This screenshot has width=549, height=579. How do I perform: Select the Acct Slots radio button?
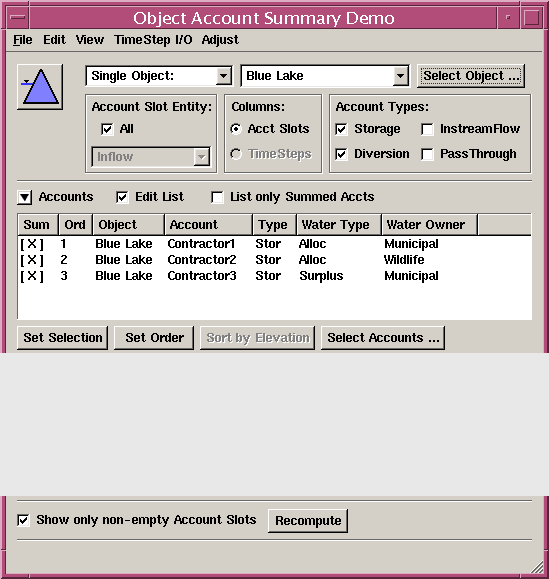[x=236, y=129]
